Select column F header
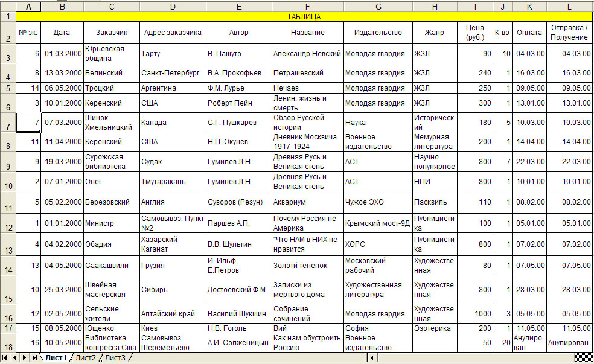This screenshot has width=594, height=364. point(308,7)
